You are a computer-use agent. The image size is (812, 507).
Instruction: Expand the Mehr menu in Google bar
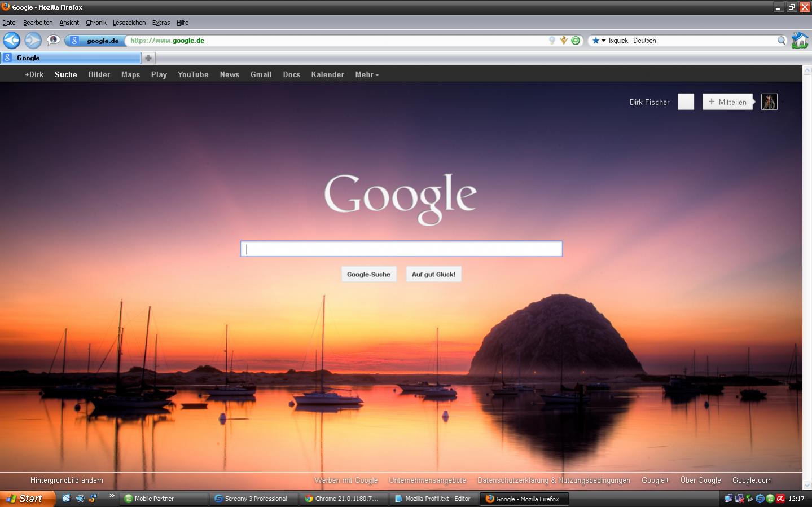click(x=367, y=74)
